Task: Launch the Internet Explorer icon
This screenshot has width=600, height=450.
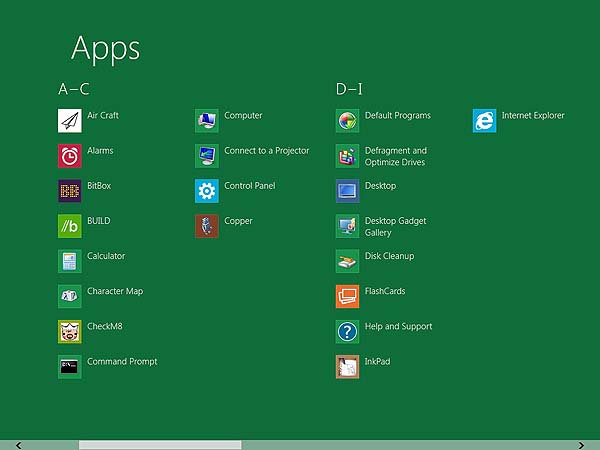Action: tap(484, 121)
